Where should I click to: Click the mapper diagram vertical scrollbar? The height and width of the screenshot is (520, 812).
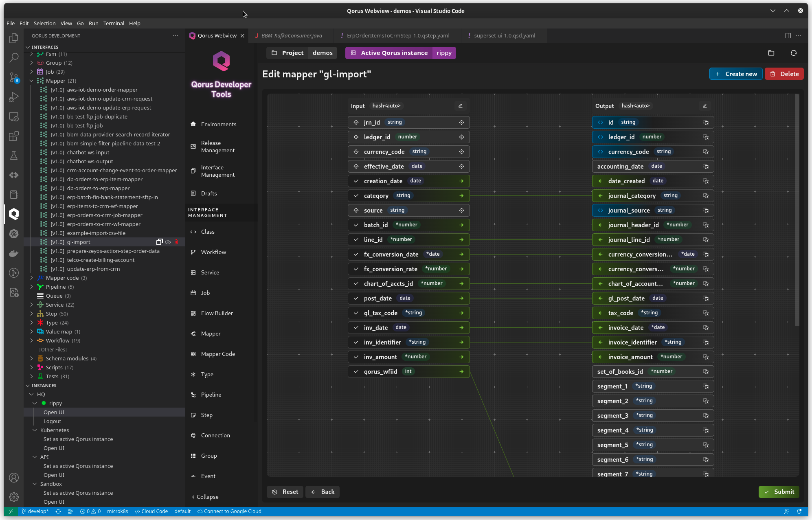coord(797,210)
